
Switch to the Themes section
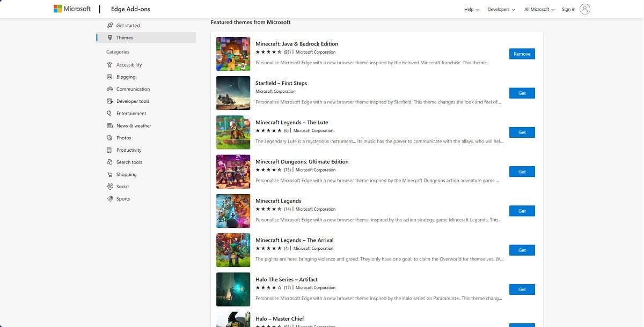click(x=125, y=38)
